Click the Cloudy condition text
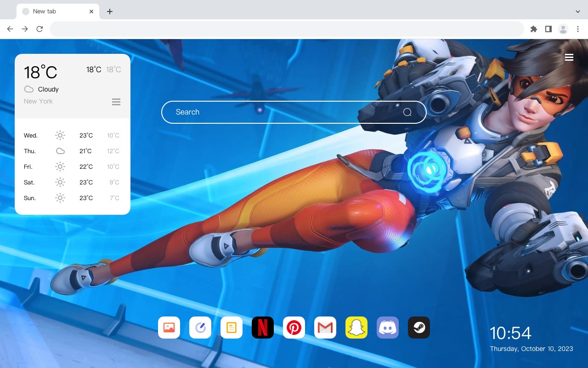The height and width of the screenshot is (368, 588). point(48,89)
